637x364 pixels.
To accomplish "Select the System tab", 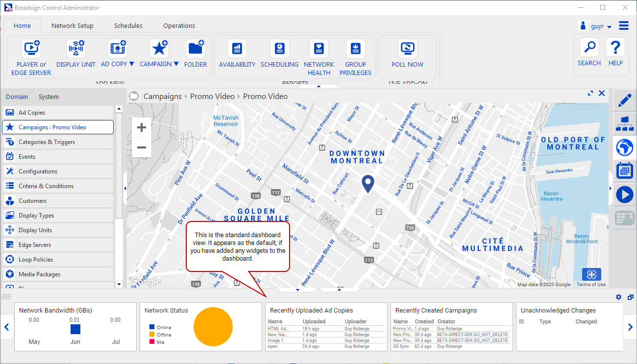I will tap(49, 97).
